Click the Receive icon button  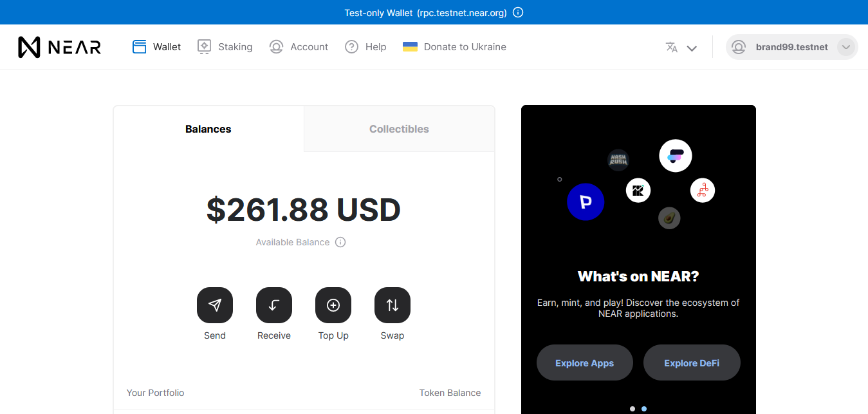274,305
